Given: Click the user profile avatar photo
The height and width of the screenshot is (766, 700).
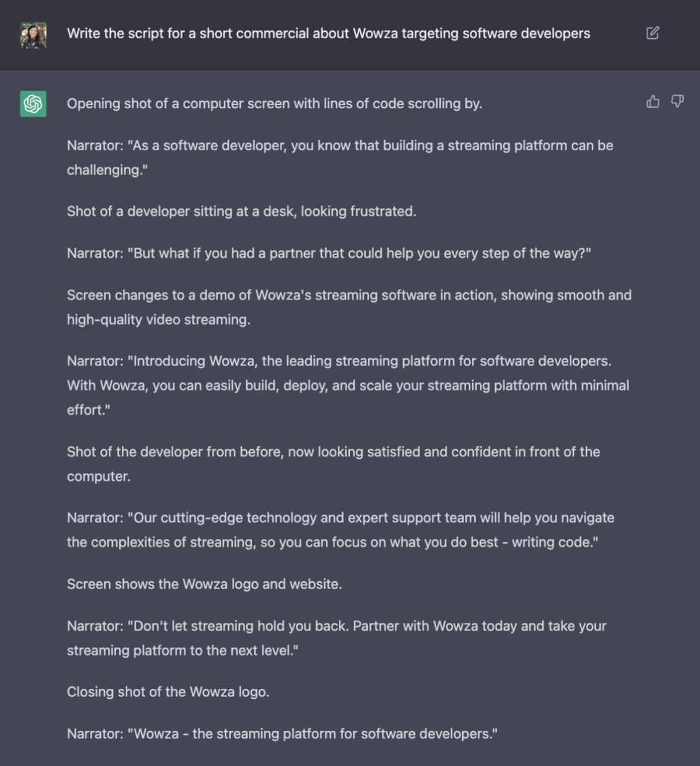Looking at the screenshot, I should [33, 35].
